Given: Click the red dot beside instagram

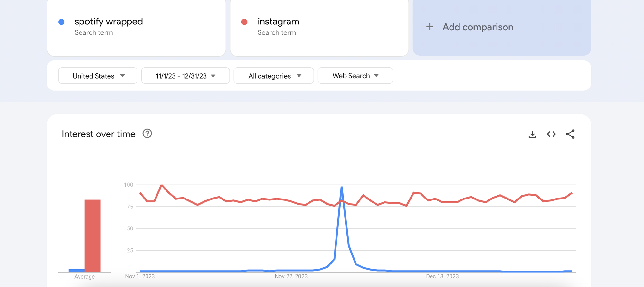Looking at the screenshot, I should (x=245, y=22).
